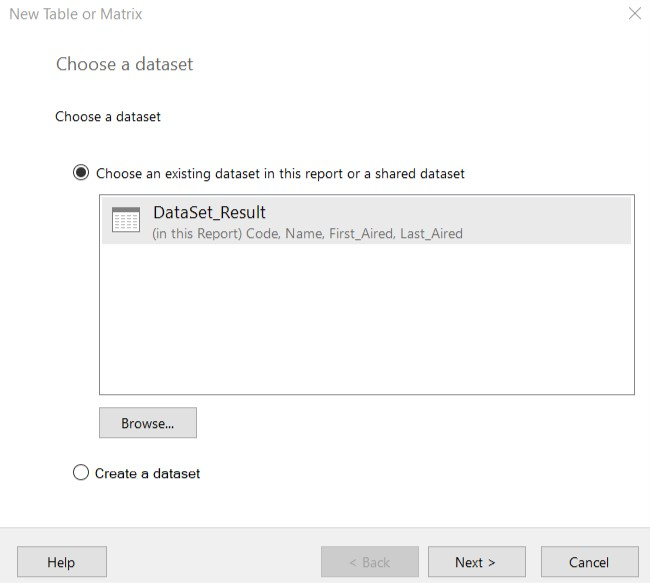Open Help for the wizard

(61, 562)
